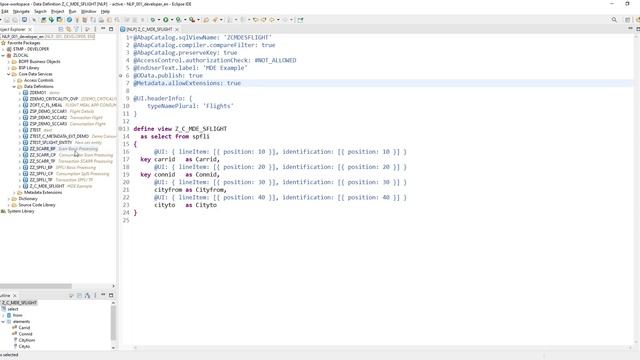Click the toolbar search magnifier icon
The image size is (640, 360).
pyautogui.click(x=614, y=20)
